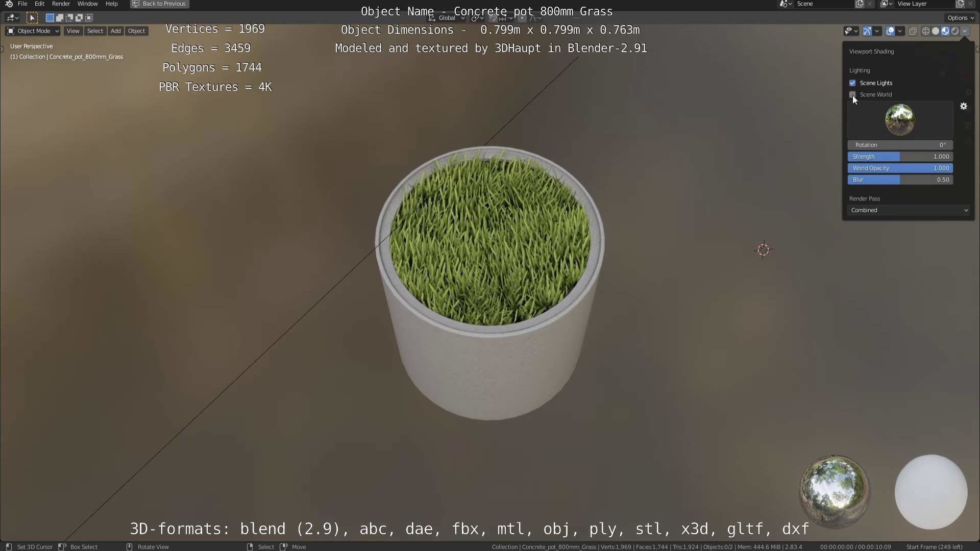Adjust the Strength slider

(900, 157)
